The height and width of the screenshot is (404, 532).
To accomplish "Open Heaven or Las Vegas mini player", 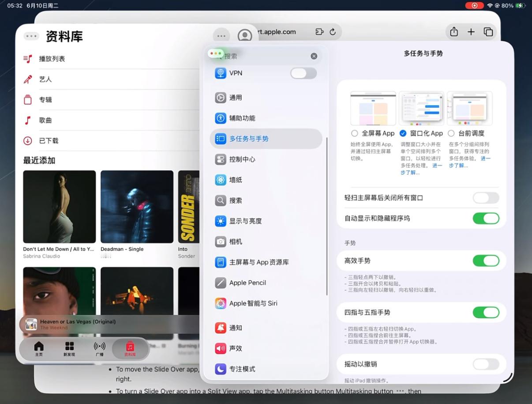I will (x=110, y=325).
